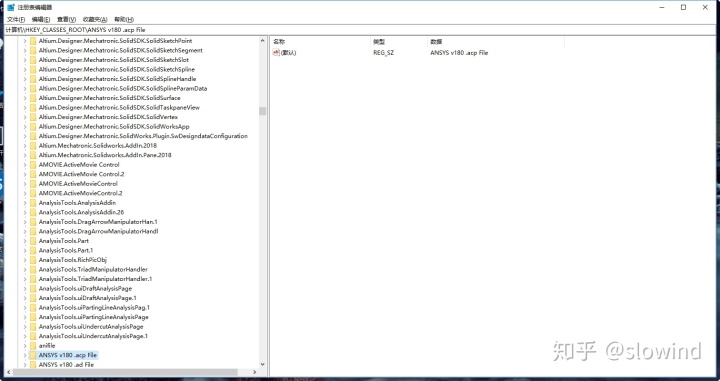Select AnalysisTools.uiUndercutAnalysisPage key

click(x=91, y=326)
